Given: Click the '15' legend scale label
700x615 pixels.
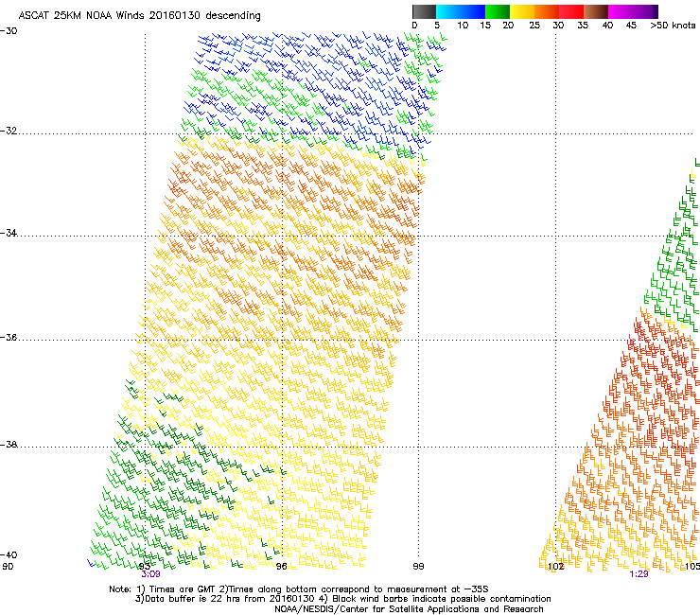Looking at the screenshot, I should point(485,26).
